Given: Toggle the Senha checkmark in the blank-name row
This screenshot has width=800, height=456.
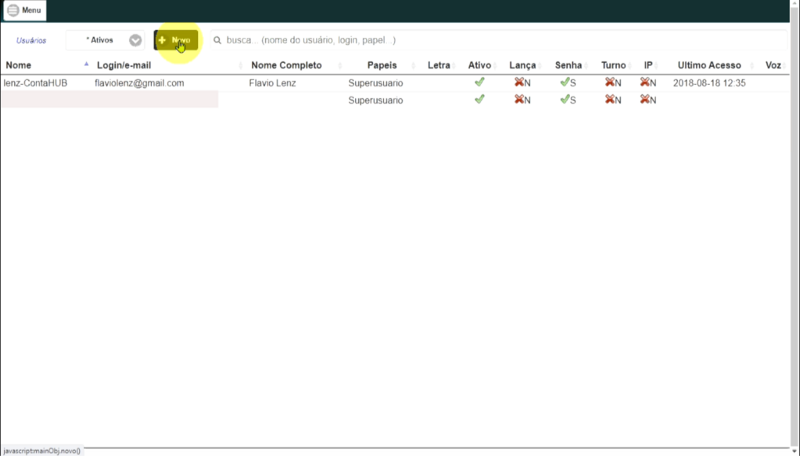Looking at the screenshot, I should pos(564,99).
